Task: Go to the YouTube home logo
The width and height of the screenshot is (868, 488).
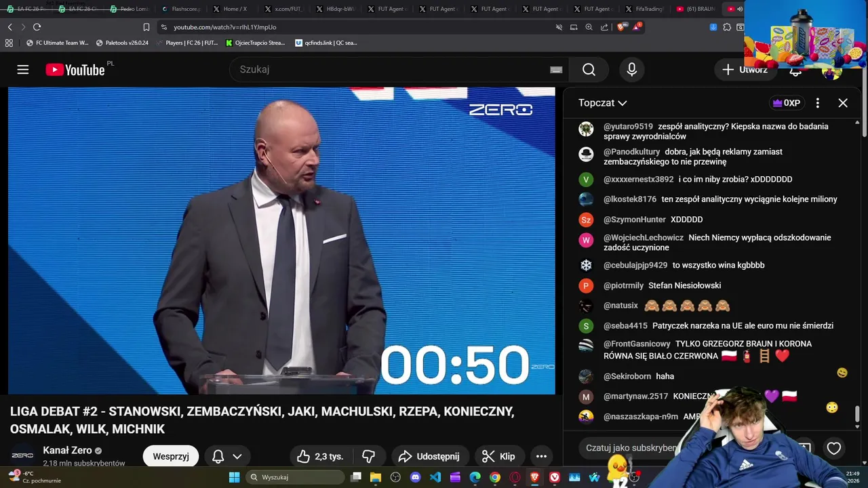Action: tap(75, 70)
